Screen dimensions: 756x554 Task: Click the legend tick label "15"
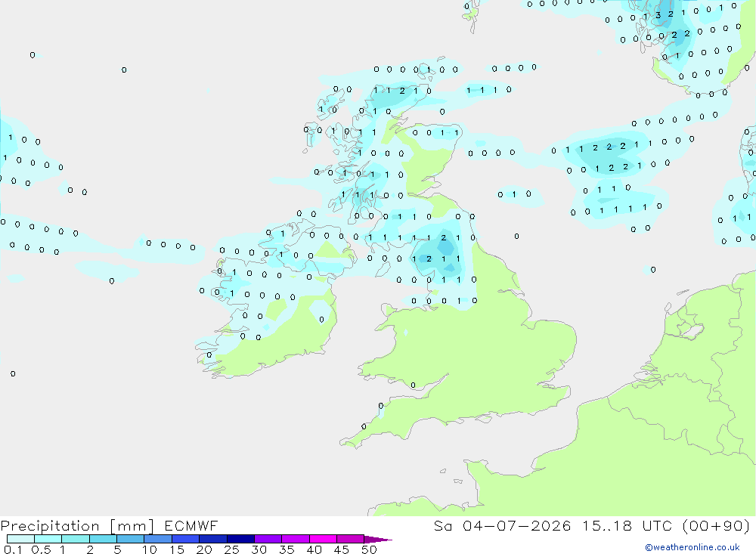click(177, 549)
